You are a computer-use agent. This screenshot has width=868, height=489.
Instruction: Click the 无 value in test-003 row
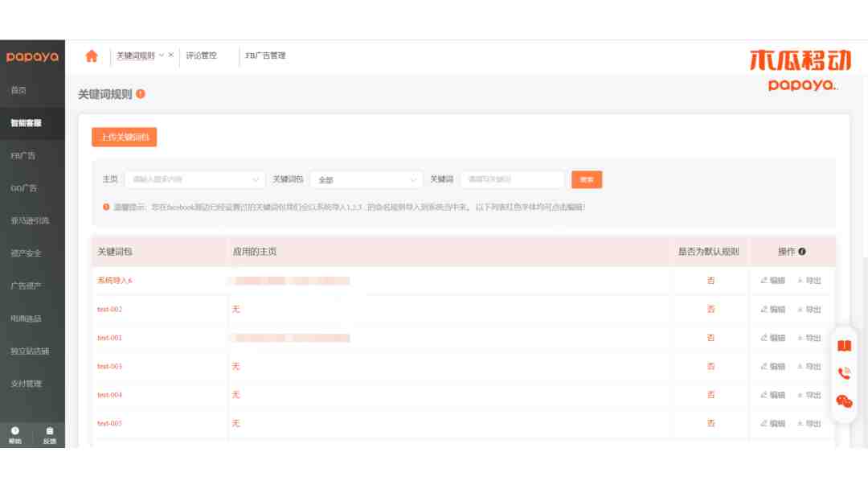pos(235,367)
